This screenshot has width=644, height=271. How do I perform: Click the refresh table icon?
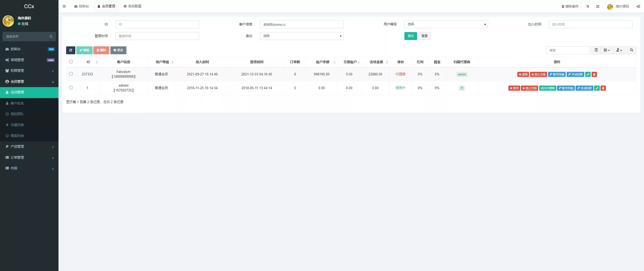[x=70, y=50]
